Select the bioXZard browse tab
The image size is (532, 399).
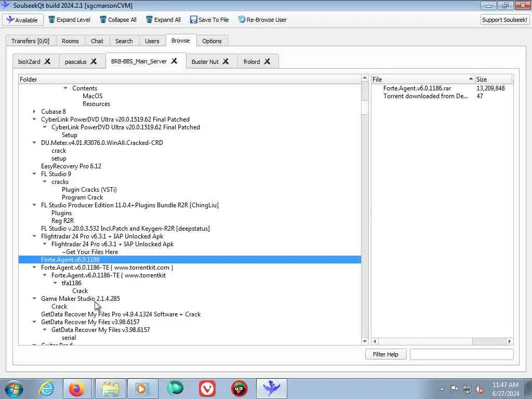(29, 62)
